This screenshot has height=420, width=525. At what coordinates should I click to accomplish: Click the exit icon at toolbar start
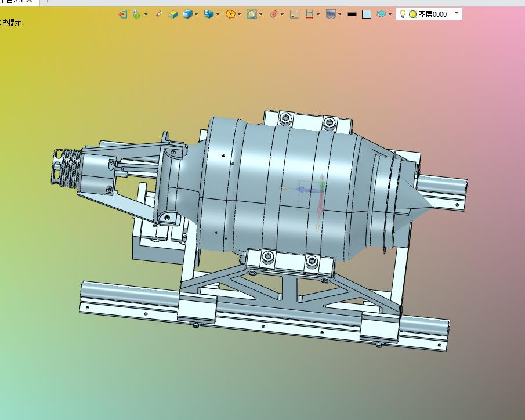(122, 14)
